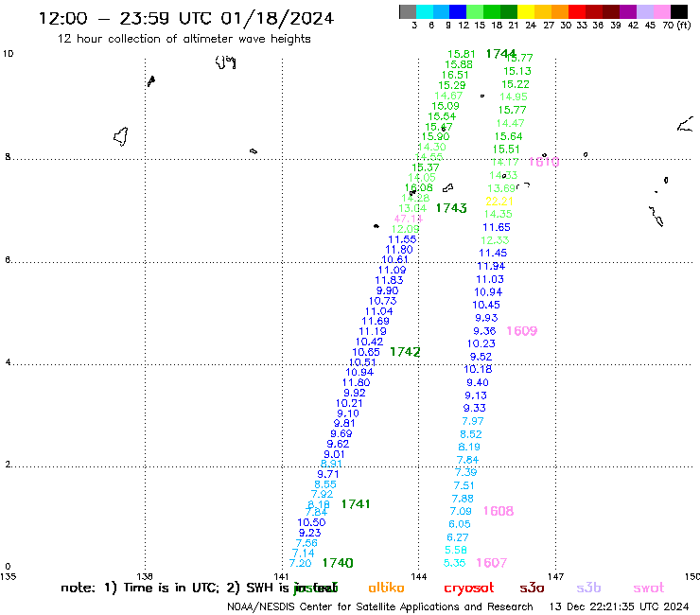Click the blue 12 ft legend swatch
The height and width of the screenshot is (615, 700).
[458, 11]
